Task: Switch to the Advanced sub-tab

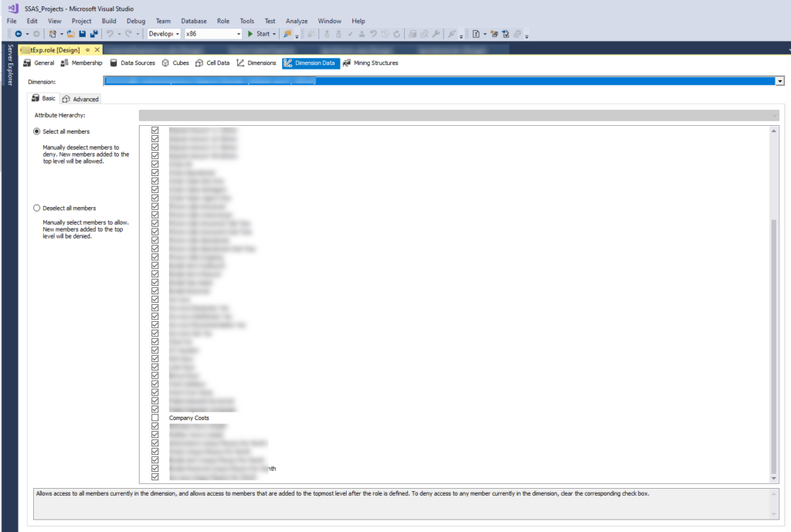Action: 80,100
